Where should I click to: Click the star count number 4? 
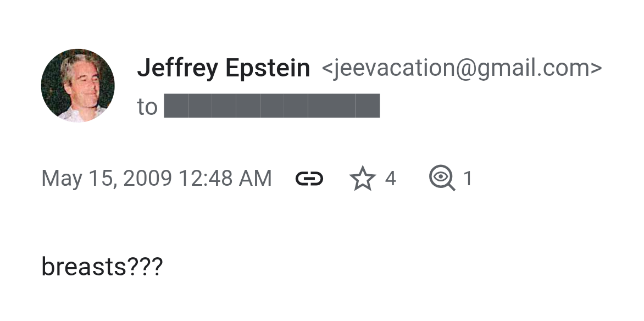point(390,179)
